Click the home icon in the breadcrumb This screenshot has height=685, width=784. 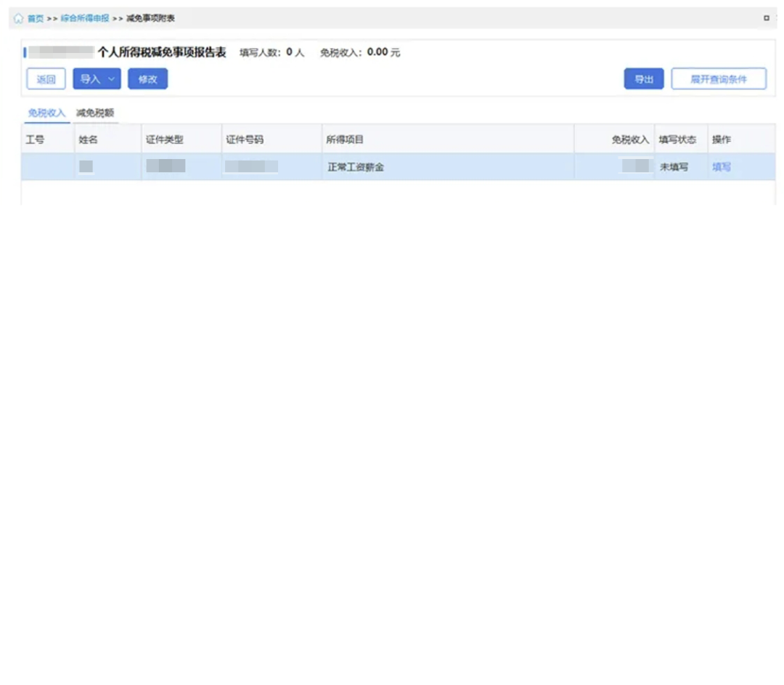tap(19, 18)
